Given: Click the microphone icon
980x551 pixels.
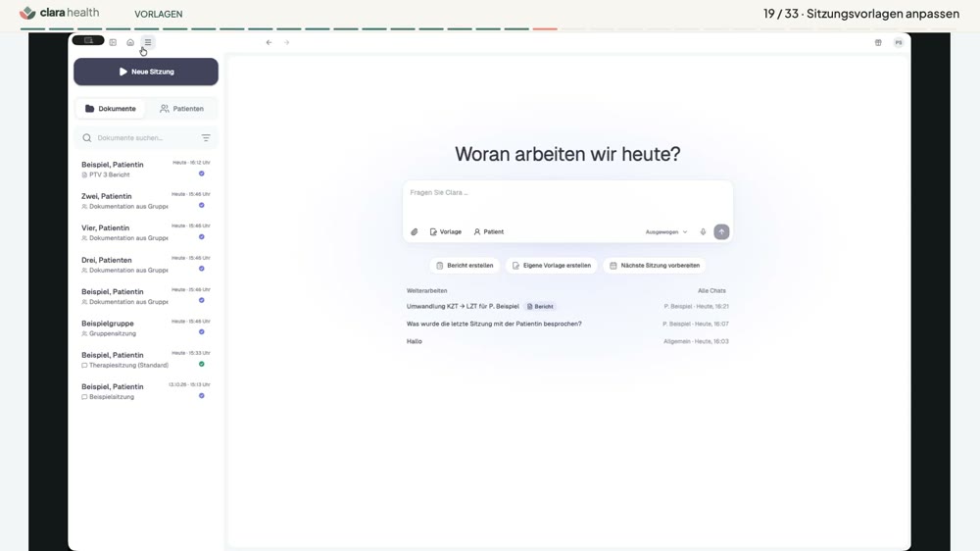Looking at the screenshot, I should point(703,232).
